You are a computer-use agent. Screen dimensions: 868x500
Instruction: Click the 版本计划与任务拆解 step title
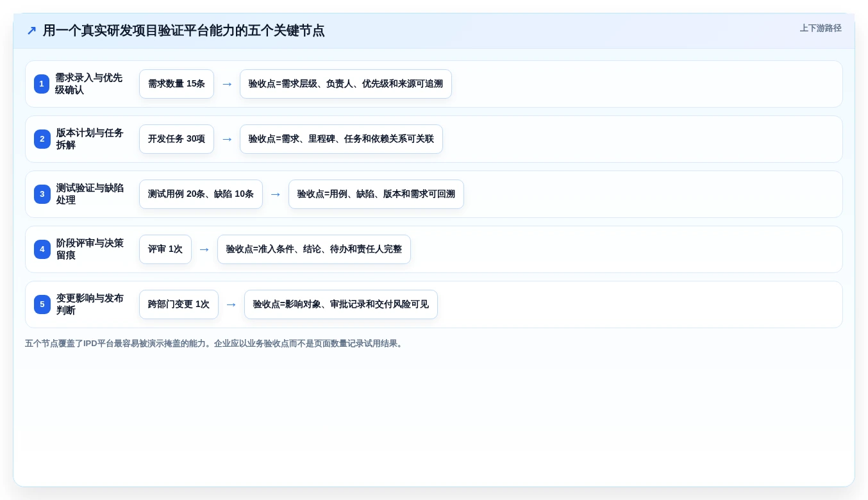click(x=90, y=139)
